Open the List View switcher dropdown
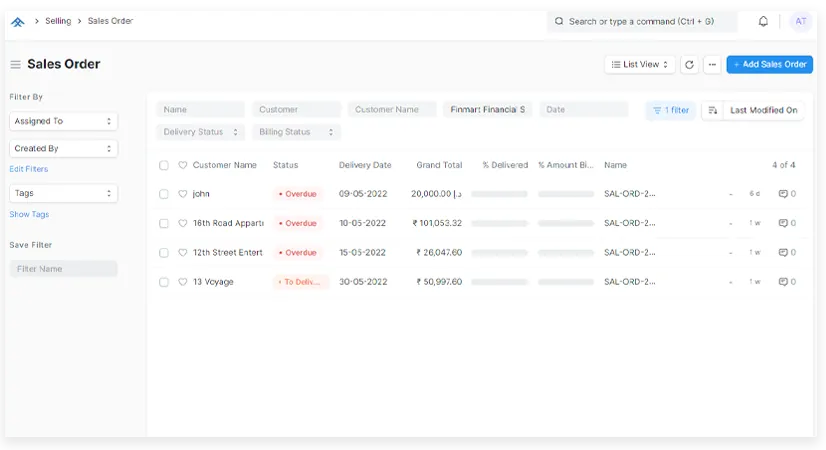This screenshot has height=450, width=826. (x=640, y=65)
